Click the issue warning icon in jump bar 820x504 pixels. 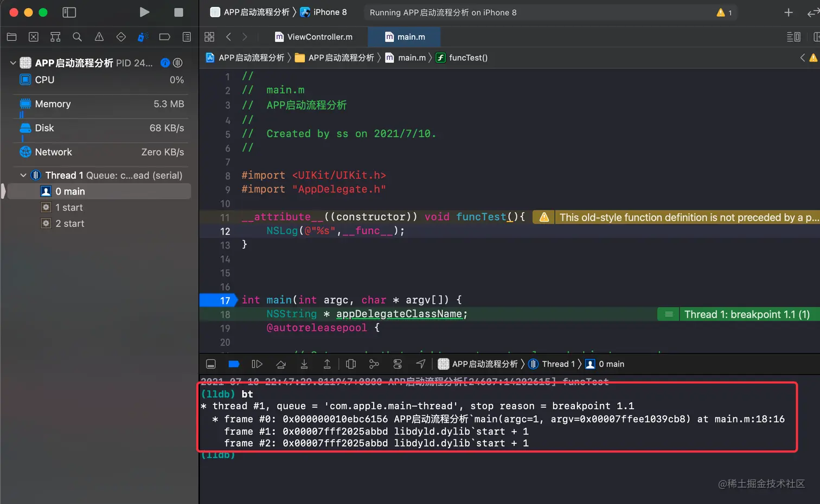813,57
